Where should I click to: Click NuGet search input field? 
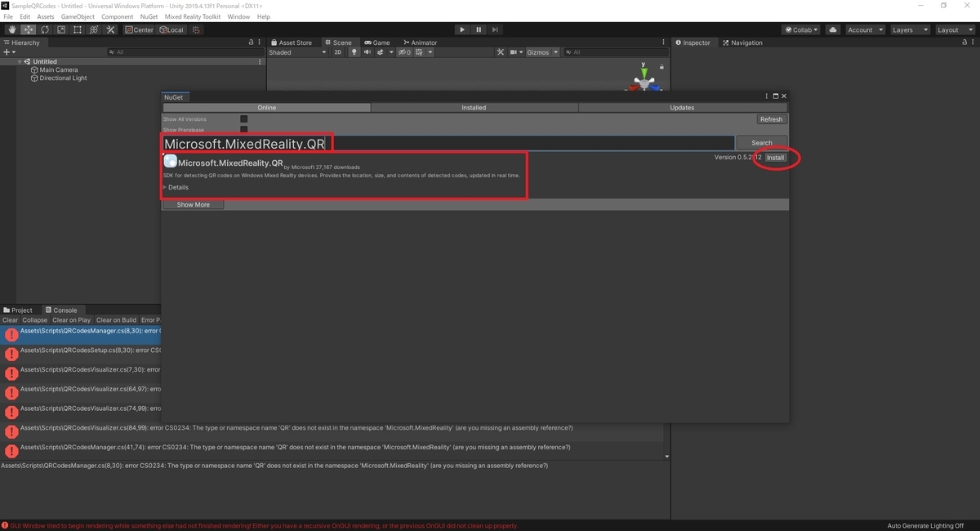pyautogui.click(x=448, y=143)
